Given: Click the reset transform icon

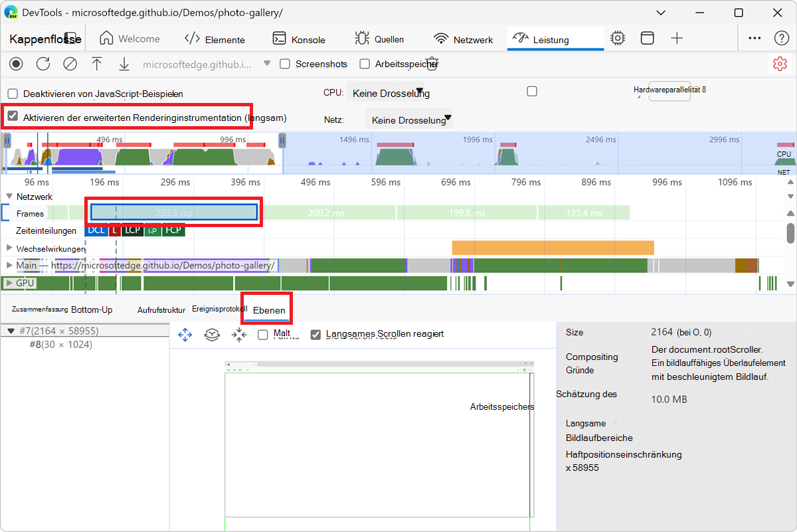Looking at the screenshot, I should [x=239, y=335].
